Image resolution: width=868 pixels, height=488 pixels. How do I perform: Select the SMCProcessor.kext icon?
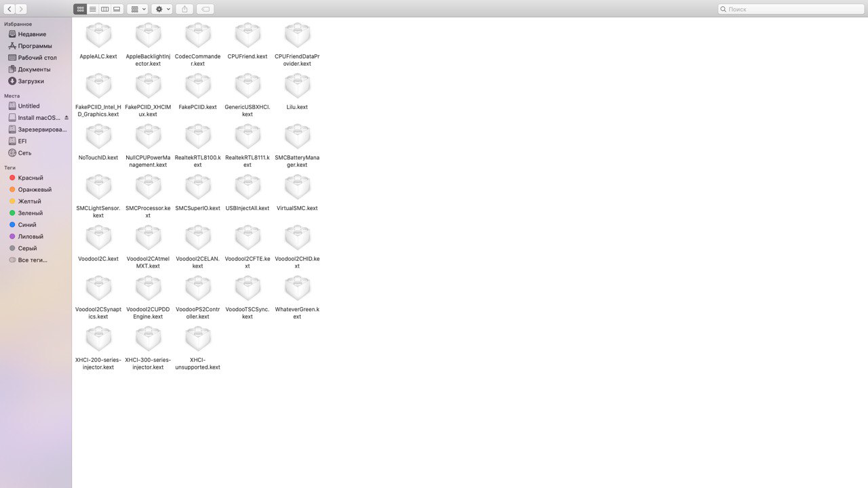click(x=148, y=187)
